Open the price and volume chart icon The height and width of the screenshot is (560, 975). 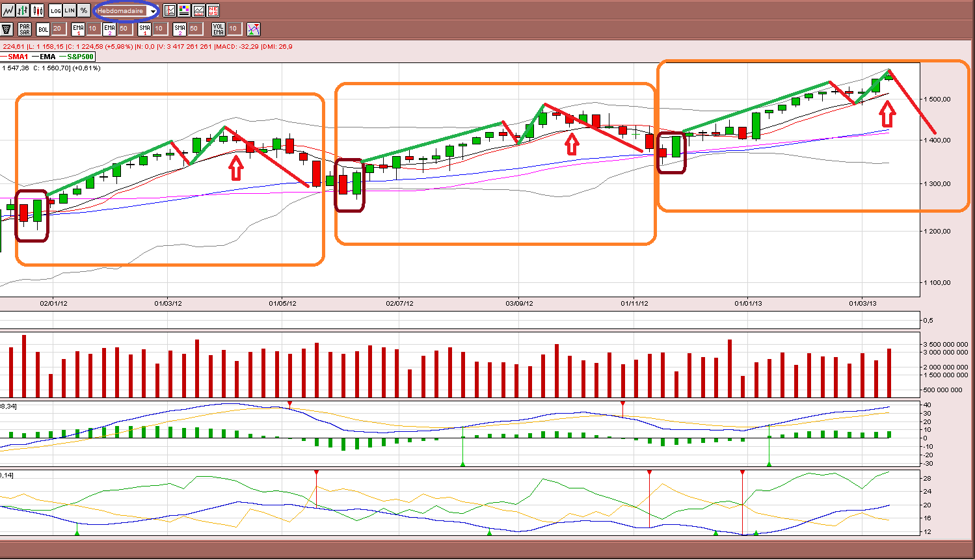coord(198,10)
